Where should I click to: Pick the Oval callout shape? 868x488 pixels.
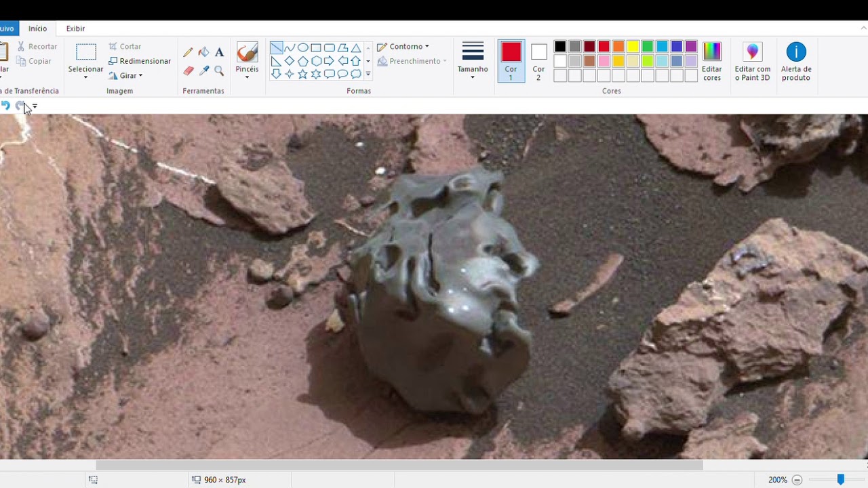(342, 74)
